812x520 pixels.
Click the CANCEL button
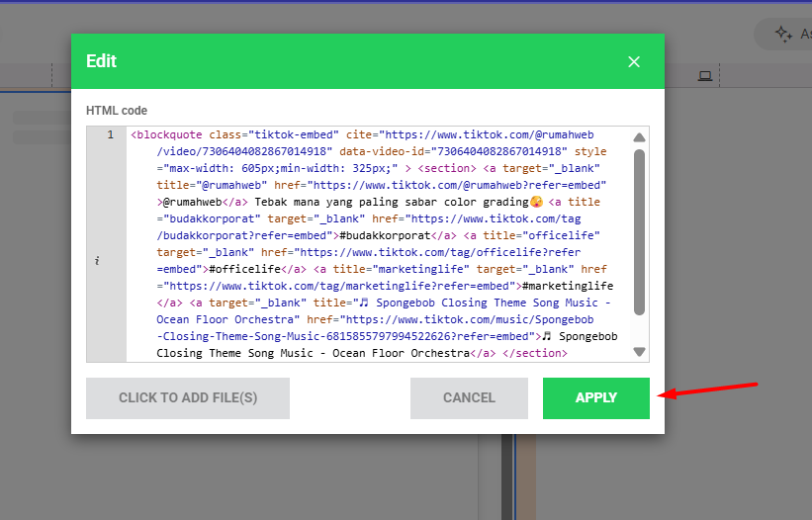click(x=469, y=398)
